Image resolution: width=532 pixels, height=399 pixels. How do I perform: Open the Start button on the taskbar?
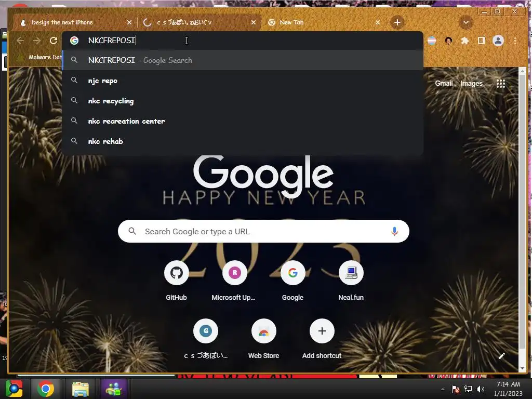coord(14,389)
